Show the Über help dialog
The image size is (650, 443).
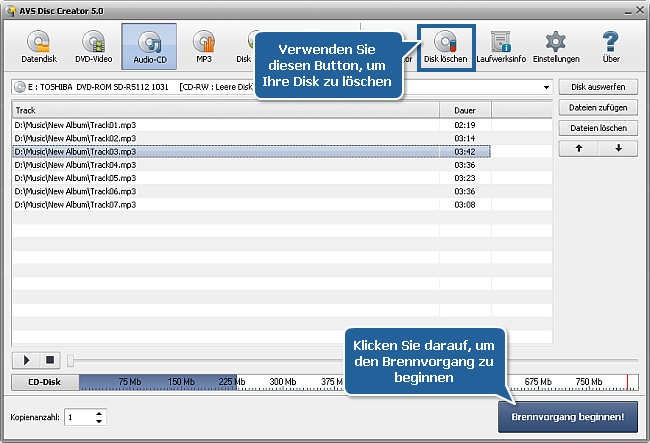point(611,47)
